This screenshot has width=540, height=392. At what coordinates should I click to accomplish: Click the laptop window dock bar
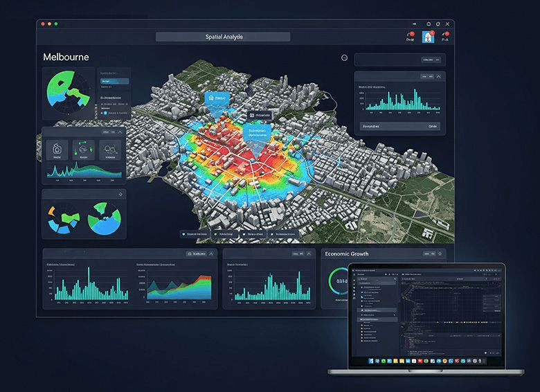pyautogui.click(x=427, y=361)
